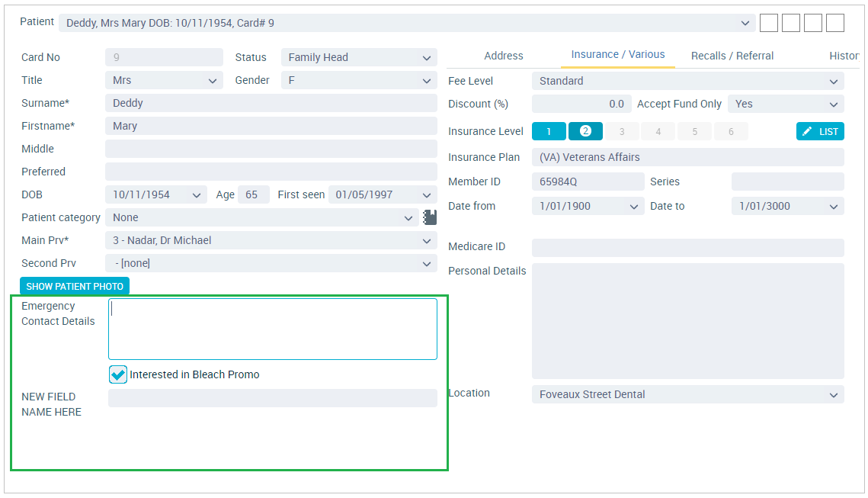Select insurance level 2
The height and width of the screenshot is (498, 868).
tap(585, 131)
